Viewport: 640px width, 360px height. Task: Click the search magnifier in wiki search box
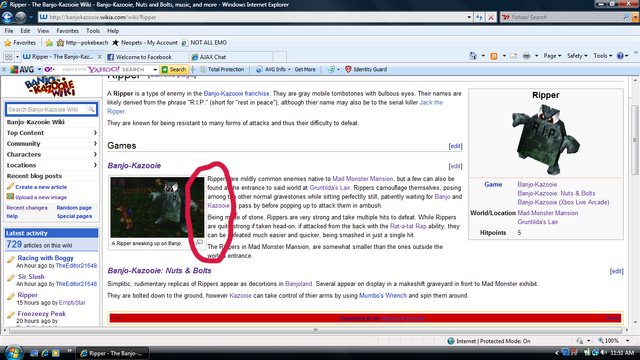tap(91, 109)
